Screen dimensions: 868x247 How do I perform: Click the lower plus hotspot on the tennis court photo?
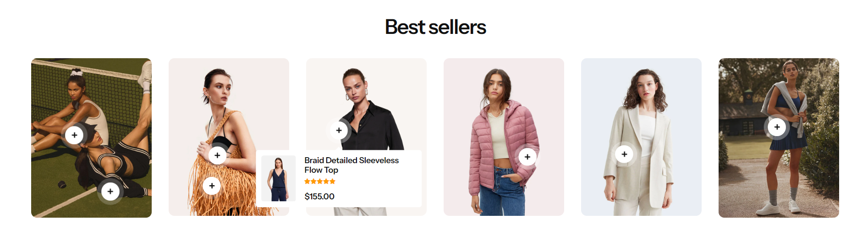click(x=110, y=192)
